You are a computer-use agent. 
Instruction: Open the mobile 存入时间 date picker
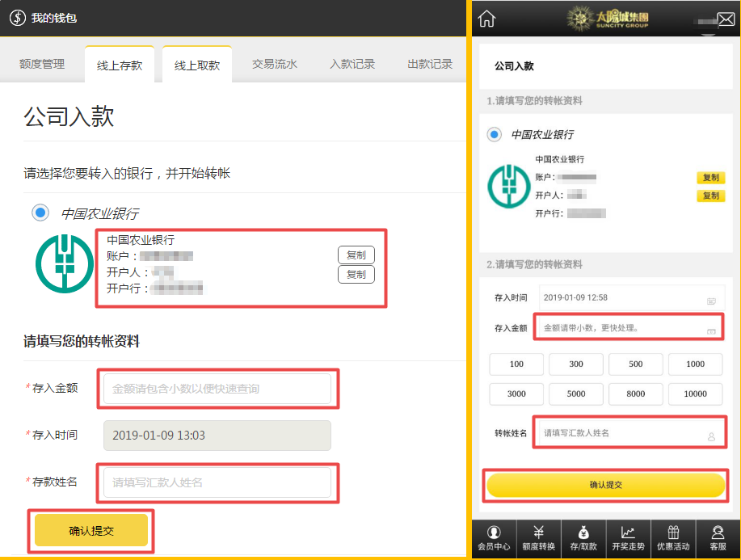(630, 297)
